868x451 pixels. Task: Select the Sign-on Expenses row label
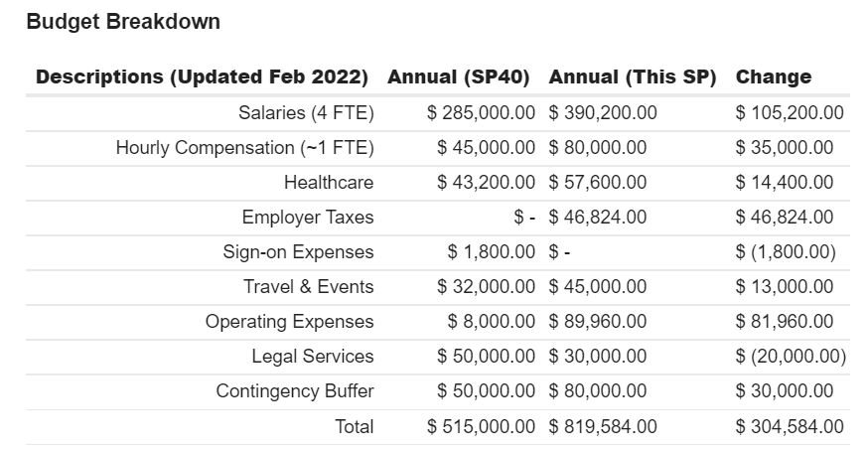[298, 252]
